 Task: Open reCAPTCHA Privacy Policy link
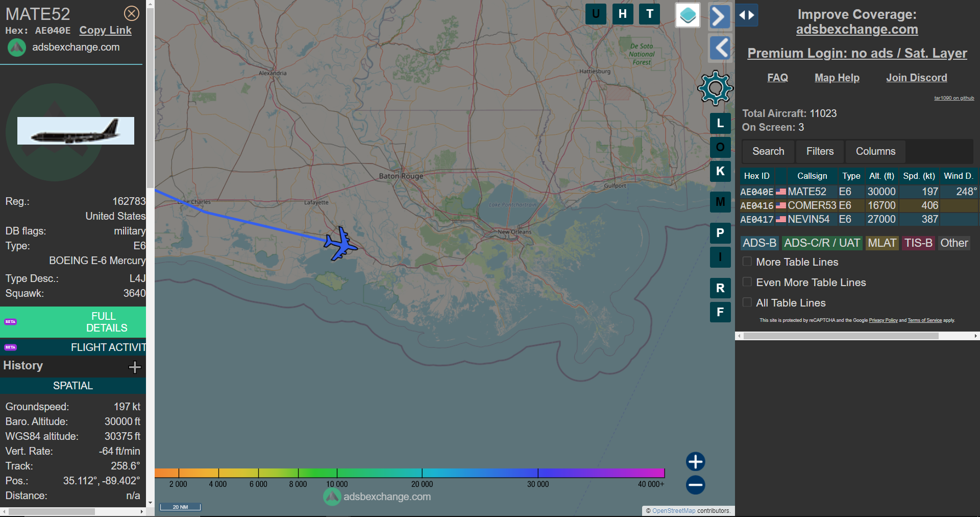[883, 320]
